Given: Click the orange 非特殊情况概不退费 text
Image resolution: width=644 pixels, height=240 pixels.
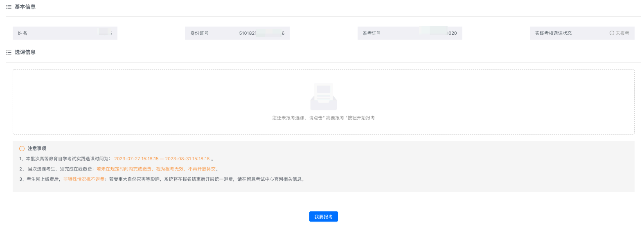Looking at the screenshot, I should (x=84, y=179).
